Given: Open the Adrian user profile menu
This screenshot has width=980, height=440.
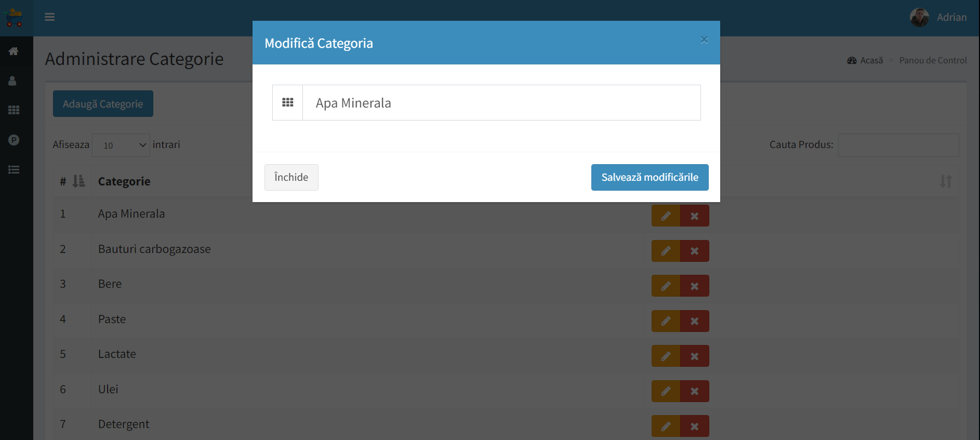Looking at the screenshot, I should coord(938,17).
